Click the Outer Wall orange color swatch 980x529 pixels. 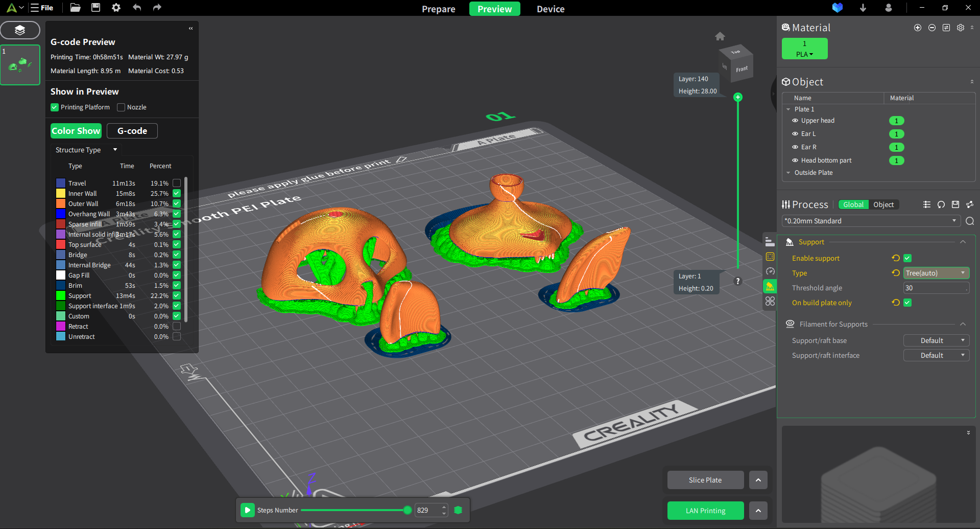pos(61,203)
